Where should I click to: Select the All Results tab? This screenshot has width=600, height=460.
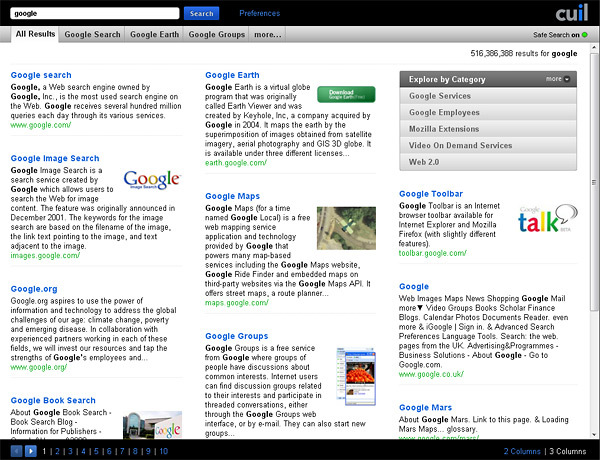35,34
